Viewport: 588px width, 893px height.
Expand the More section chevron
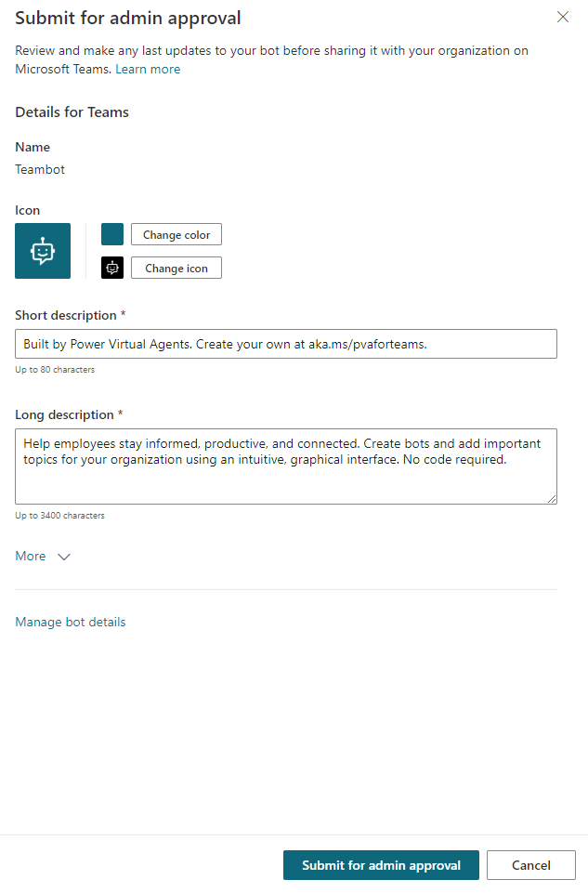(x=64, y=557)
